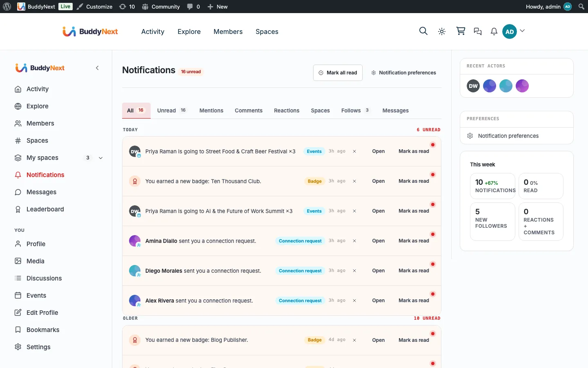Open the header notification bell icon

(x=494, y=31)
